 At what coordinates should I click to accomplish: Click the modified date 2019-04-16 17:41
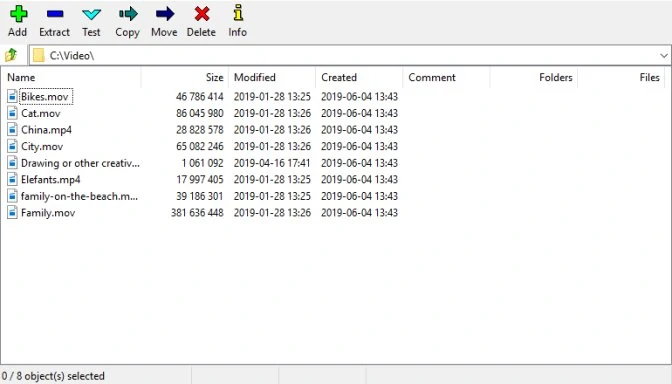(272, 163)
